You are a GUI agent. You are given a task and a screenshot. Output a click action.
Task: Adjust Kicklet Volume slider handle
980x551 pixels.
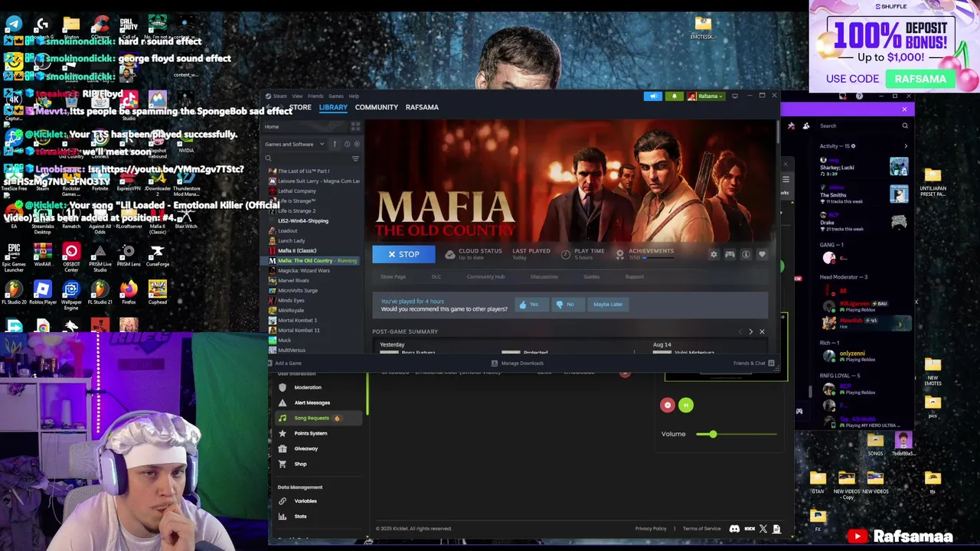coord(713,435)
